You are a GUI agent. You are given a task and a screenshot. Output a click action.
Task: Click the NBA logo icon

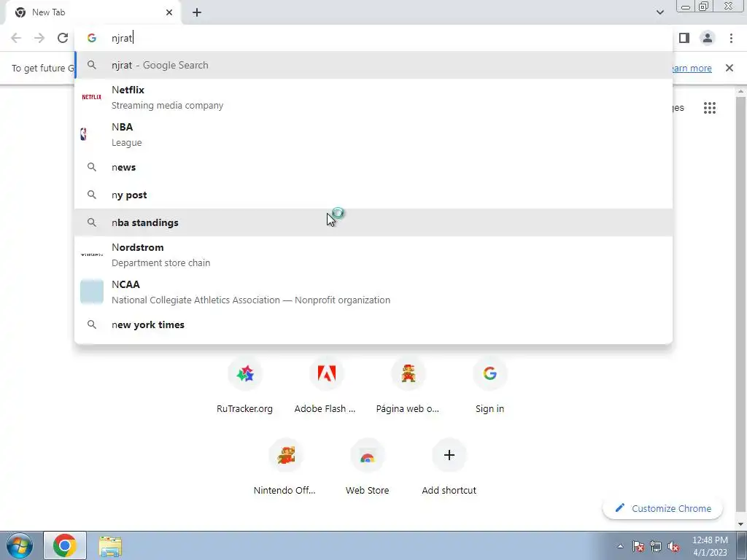click(84, 134)
